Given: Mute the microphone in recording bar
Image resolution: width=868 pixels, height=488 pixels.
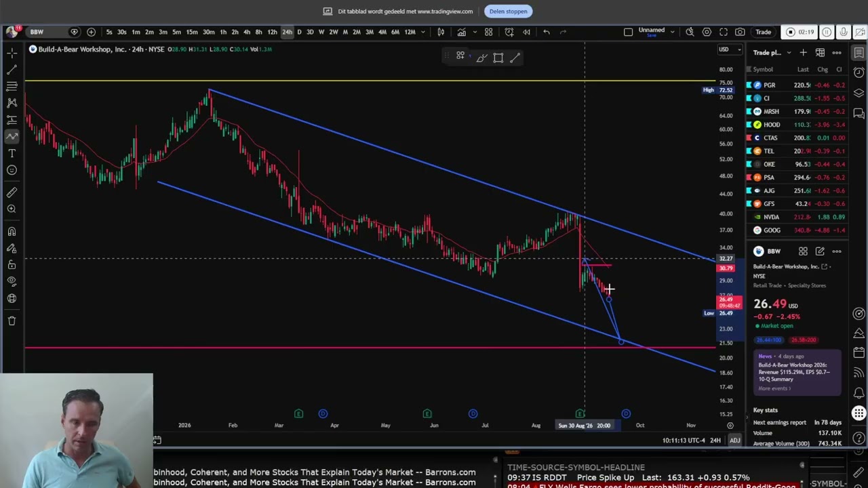Looking at the screenshot, I should coord(844,32).
